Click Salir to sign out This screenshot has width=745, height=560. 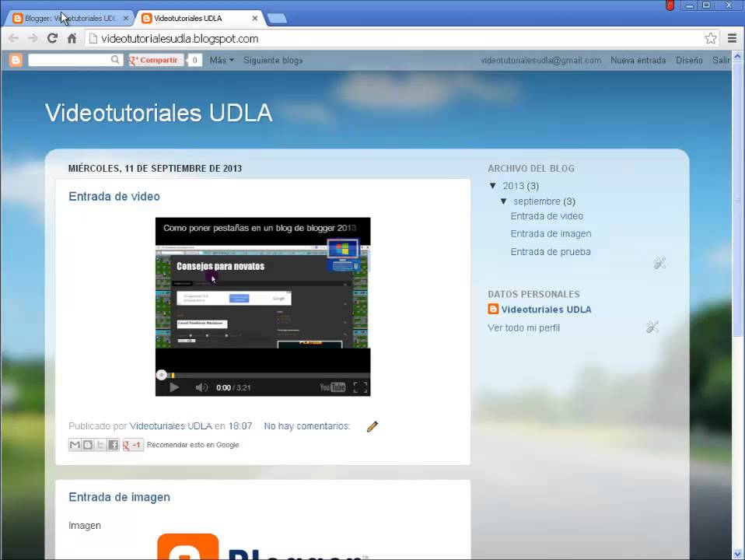click(720, 61)
